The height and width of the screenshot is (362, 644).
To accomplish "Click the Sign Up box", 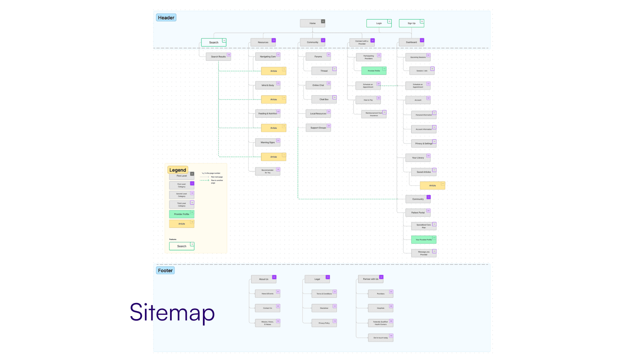I will click(411, 23).
